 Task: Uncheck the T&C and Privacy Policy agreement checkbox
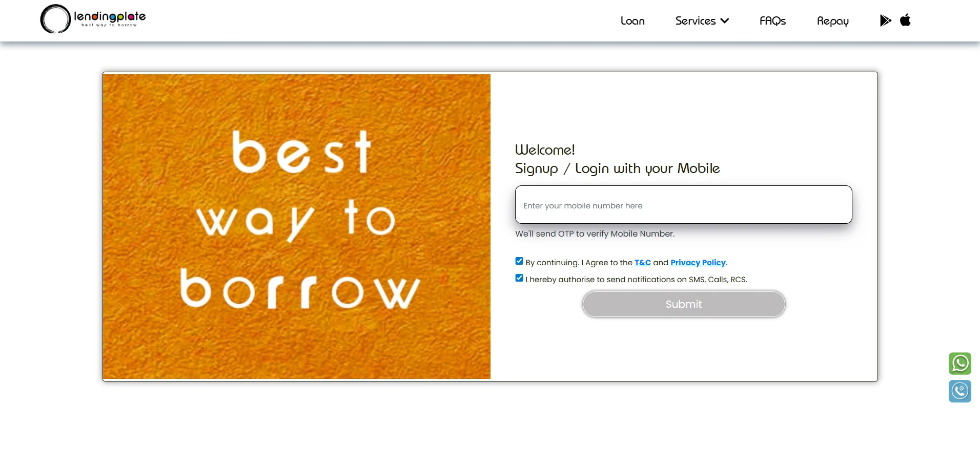point(519,261)
